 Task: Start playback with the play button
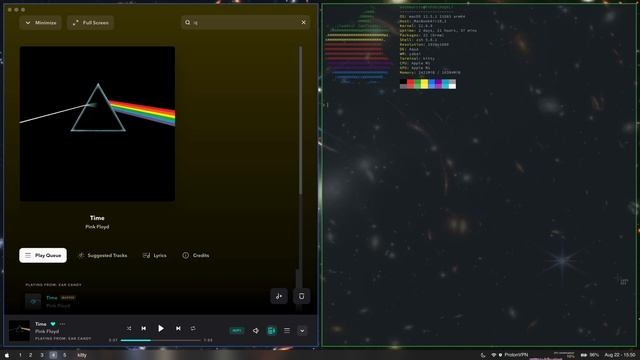point(161,329)
